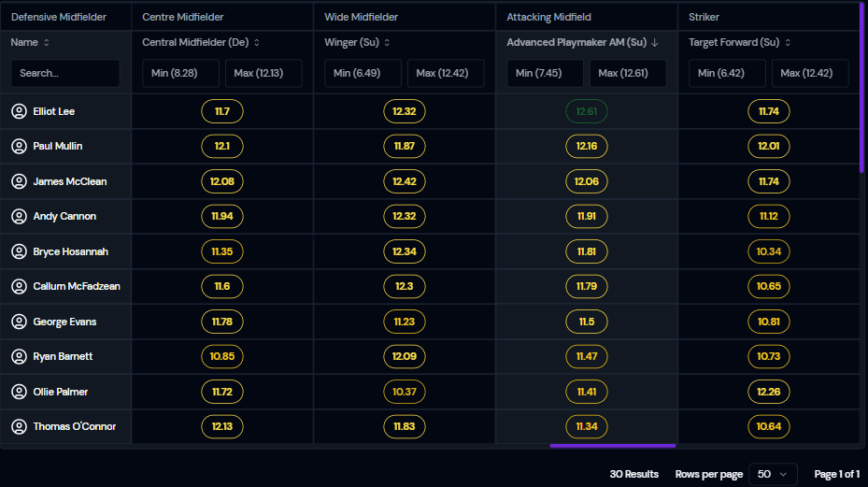This screenshot has height=487, width=868.
Task: Click James McClean's player avatar icon
Action: 19,181
